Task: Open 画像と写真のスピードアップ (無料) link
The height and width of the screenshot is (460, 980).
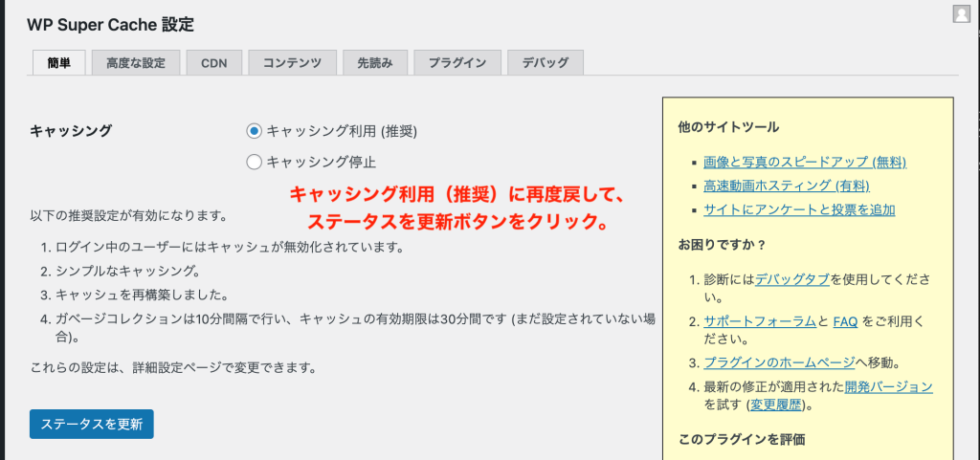Action: coord(804,163)
